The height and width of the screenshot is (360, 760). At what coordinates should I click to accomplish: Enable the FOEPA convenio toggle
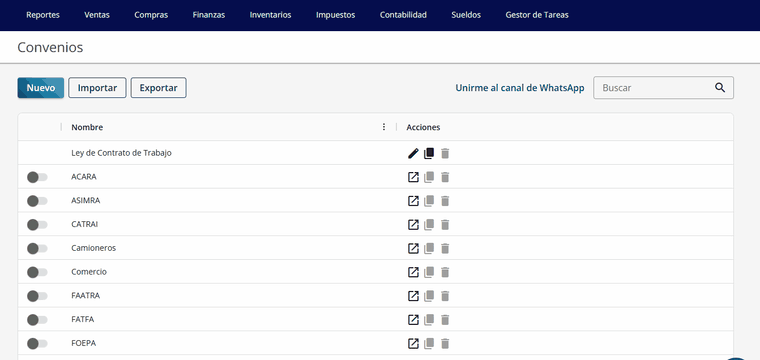point(37,344)
